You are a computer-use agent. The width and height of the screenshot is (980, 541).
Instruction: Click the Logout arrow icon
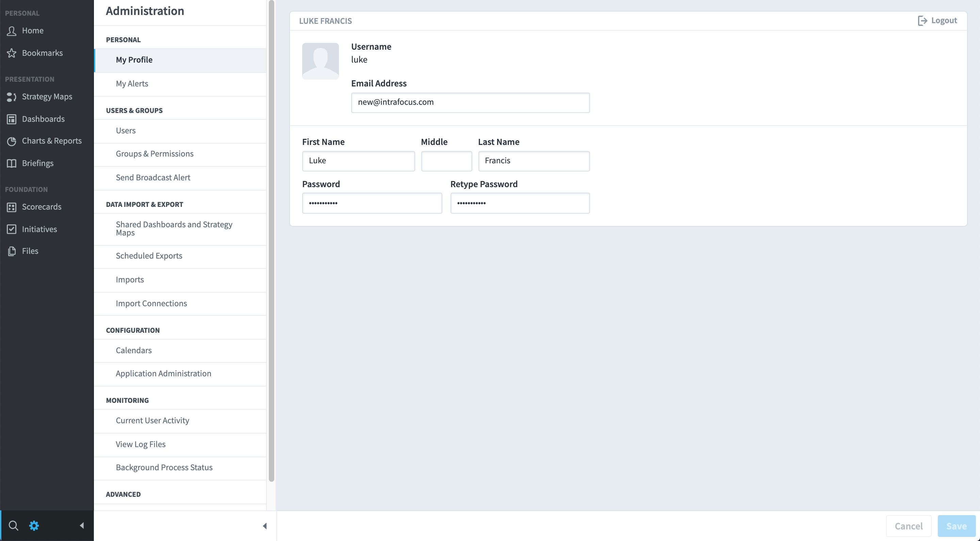[x=922, y=20]
